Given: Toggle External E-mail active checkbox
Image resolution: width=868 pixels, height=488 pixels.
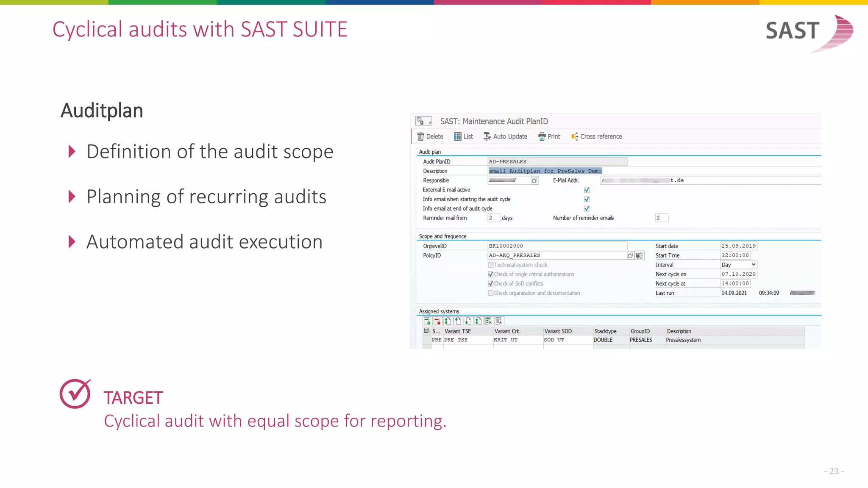Looking at the screenshot, I should [x=587, y=190].
